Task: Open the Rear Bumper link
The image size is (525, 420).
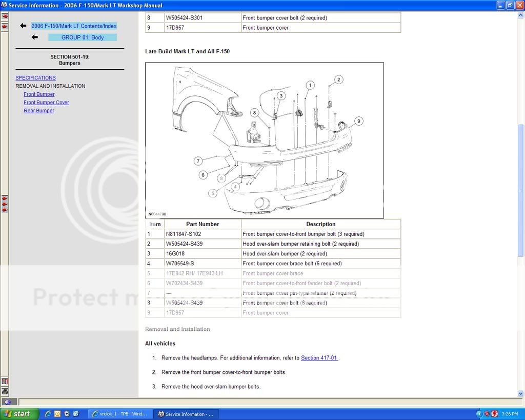Action: (39, 110)
